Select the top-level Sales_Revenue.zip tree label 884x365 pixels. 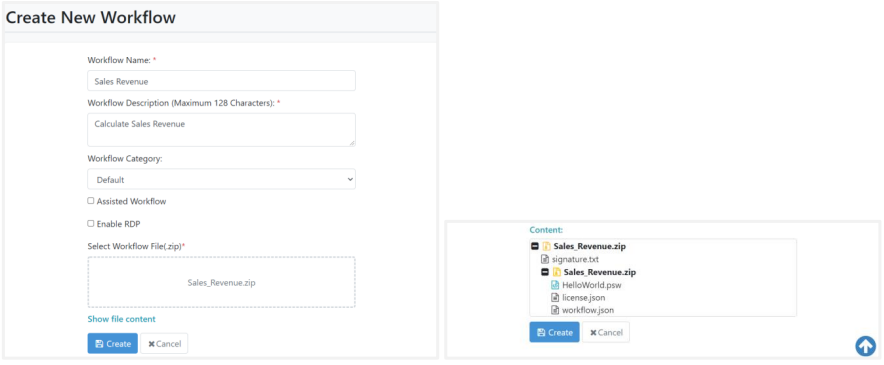[x=590, y=247]
